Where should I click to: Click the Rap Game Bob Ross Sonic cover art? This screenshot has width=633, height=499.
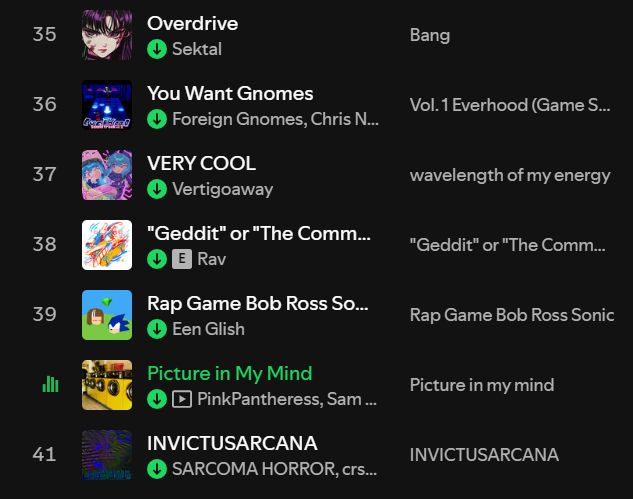click(x=107, y=315)
